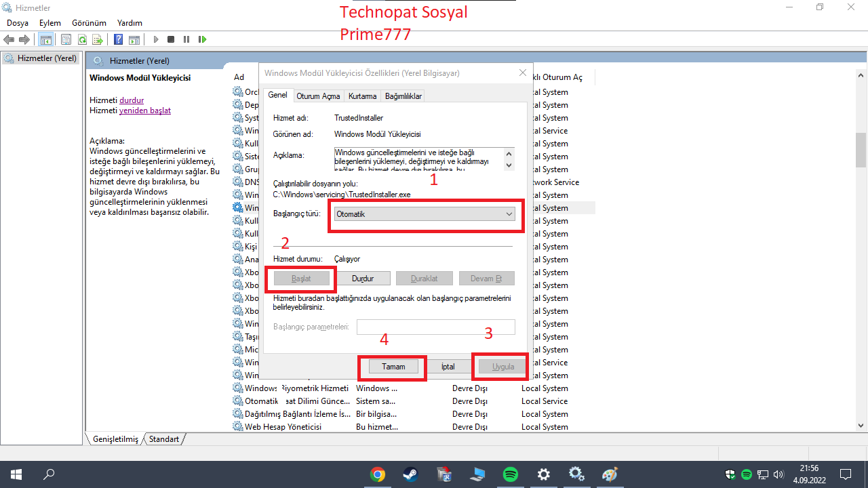Click the Durdur button in the dialog
This screenshot has height=488, width=868.
pyautogui.click(x=363, y=279)
